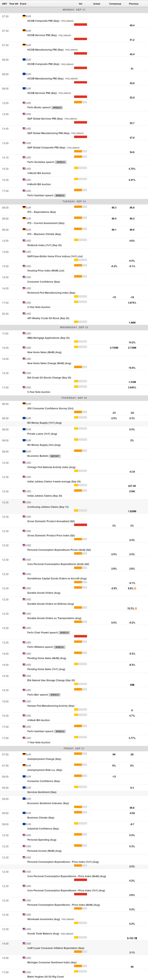
Task: Click the EU flag beside Economic Bulletin
Action: 24,452
